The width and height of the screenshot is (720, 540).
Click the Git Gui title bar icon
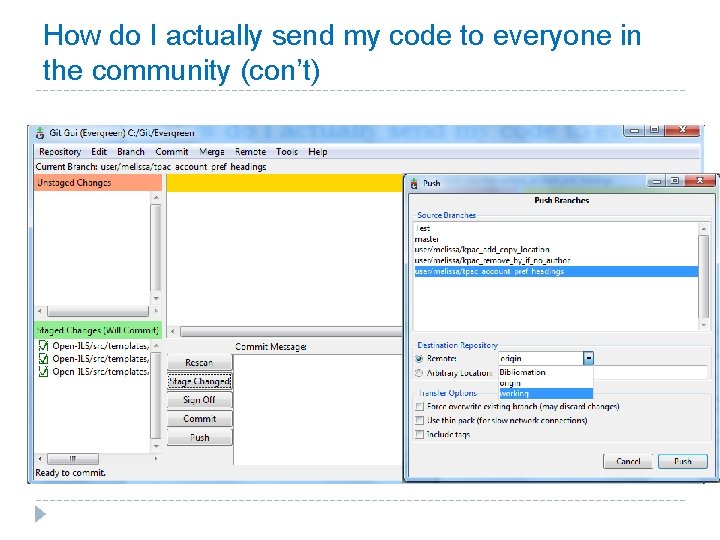[40, 133]
